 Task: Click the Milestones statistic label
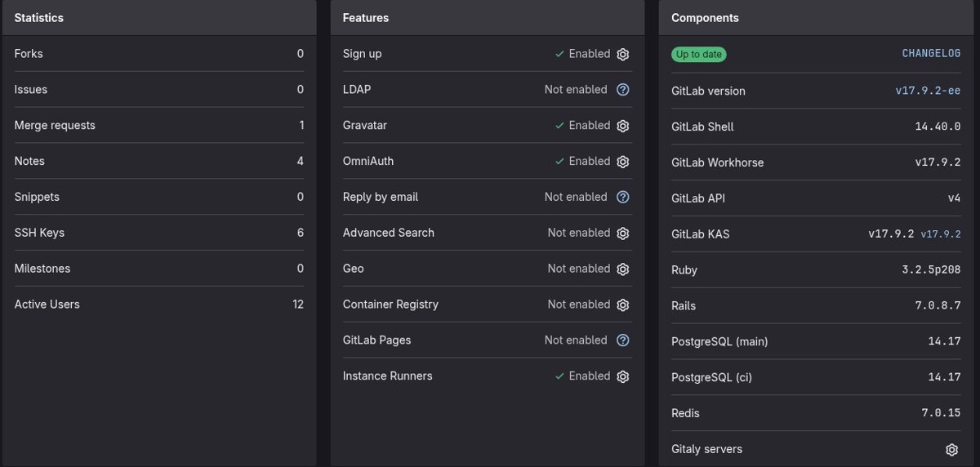click(42, 269)
